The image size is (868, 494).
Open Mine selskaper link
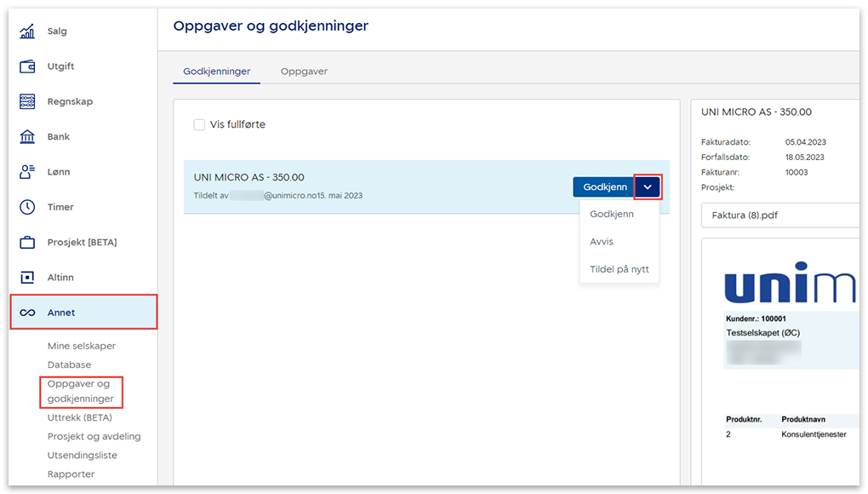(82, 346)
